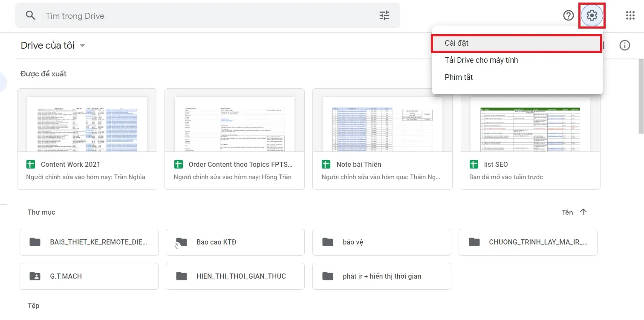The width and height of the screenshot is (644, 320).
Task: Click the Thư mục section label
Action: coord(41,212)
